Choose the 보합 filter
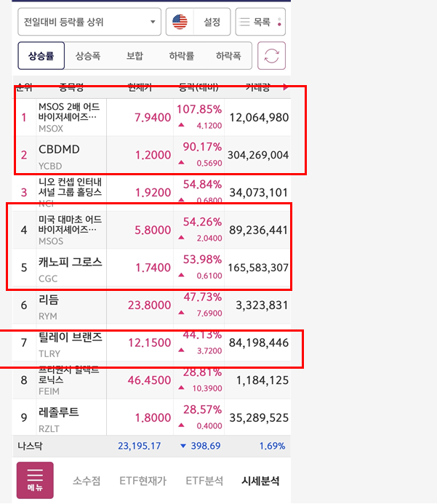The width and height of the screenshot is (437, 504). click(x=135, y=56)
